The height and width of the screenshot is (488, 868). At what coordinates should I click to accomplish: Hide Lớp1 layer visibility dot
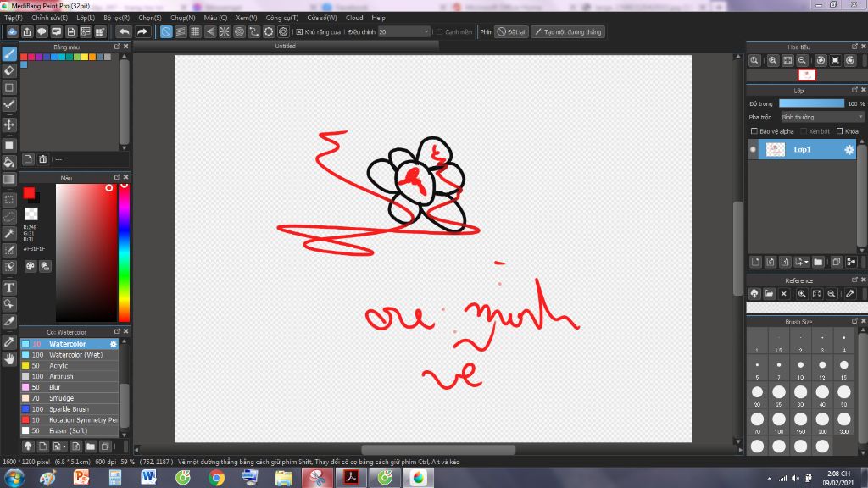pos(753,149)
